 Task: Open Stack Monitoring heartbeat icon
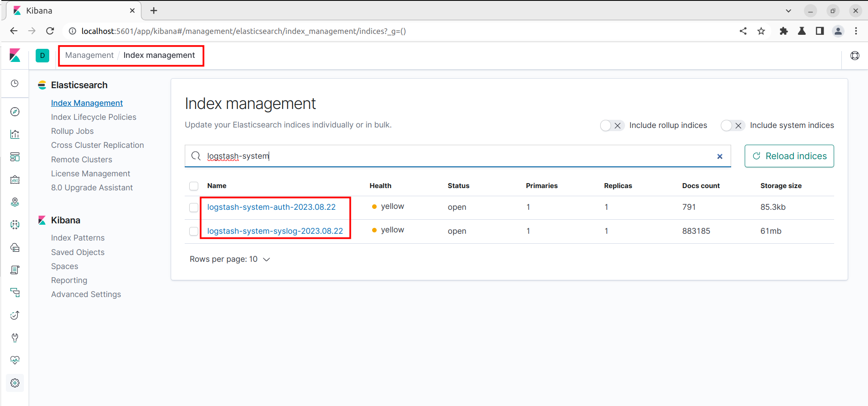(x=15, y=360)
